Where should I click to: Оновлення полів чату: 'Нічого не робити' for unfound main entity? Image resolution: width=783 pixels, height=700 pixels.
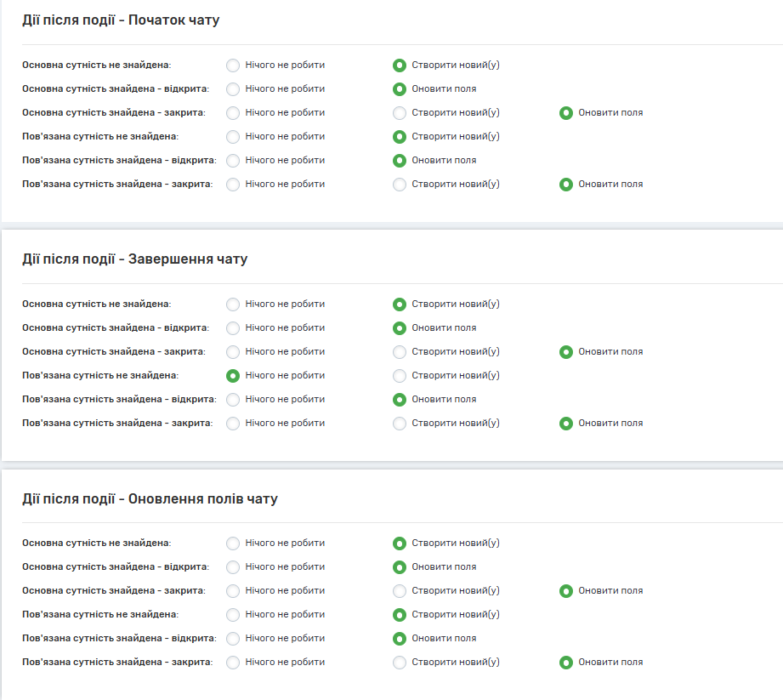coord(233,543)
